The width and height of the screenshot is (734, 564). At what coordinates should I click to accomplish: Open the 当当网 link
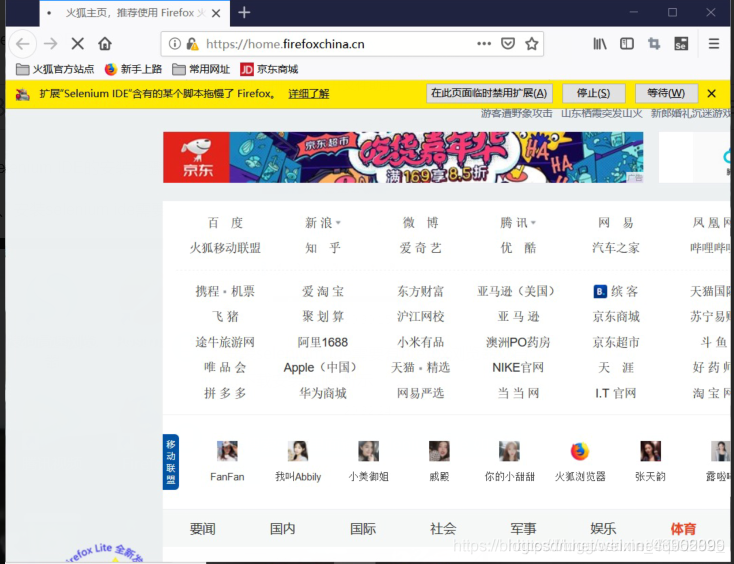click(518, 393)
